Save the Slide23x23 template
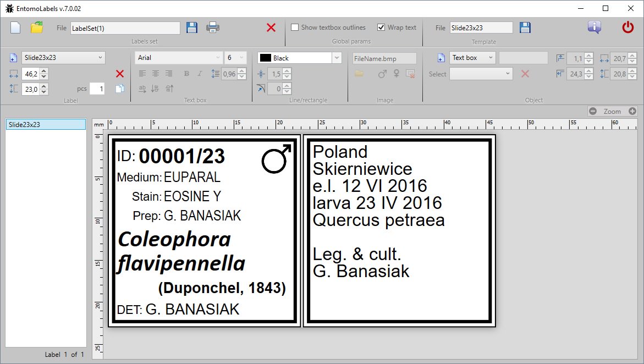 tap(525, 27)
